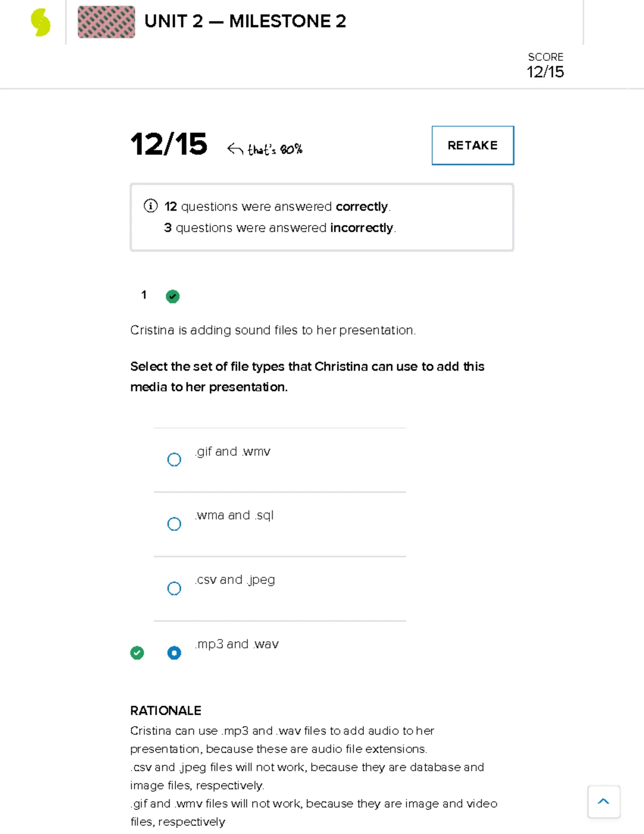Click the green checkmark beside question 1

click(x=173, y=296)
